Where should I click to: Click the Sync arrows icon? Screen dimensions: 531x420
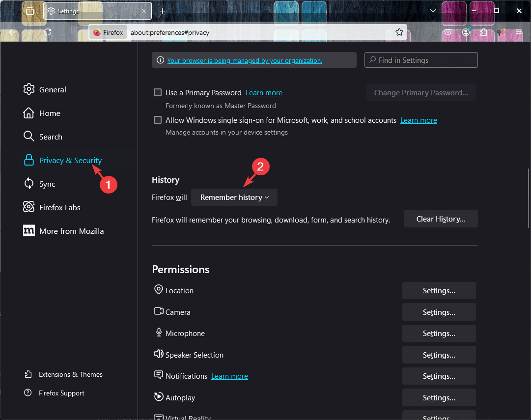29,184
